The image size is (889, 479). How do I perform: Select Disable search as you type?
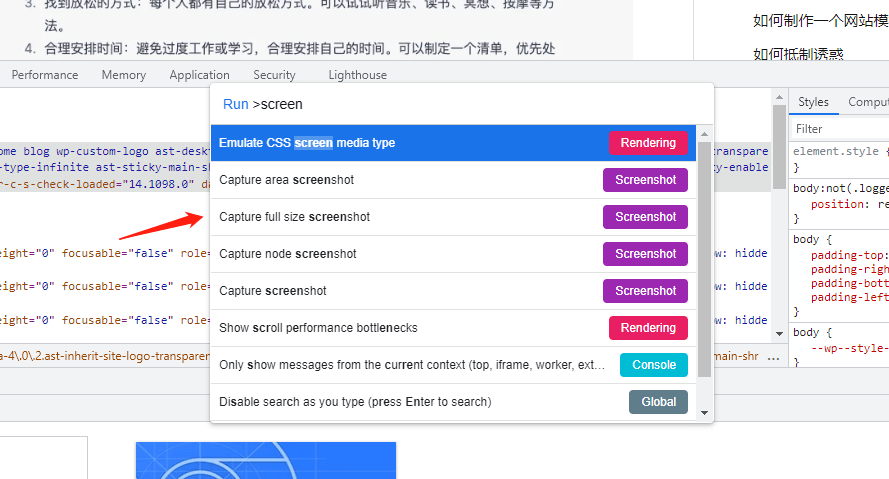(x=453, y=401)
